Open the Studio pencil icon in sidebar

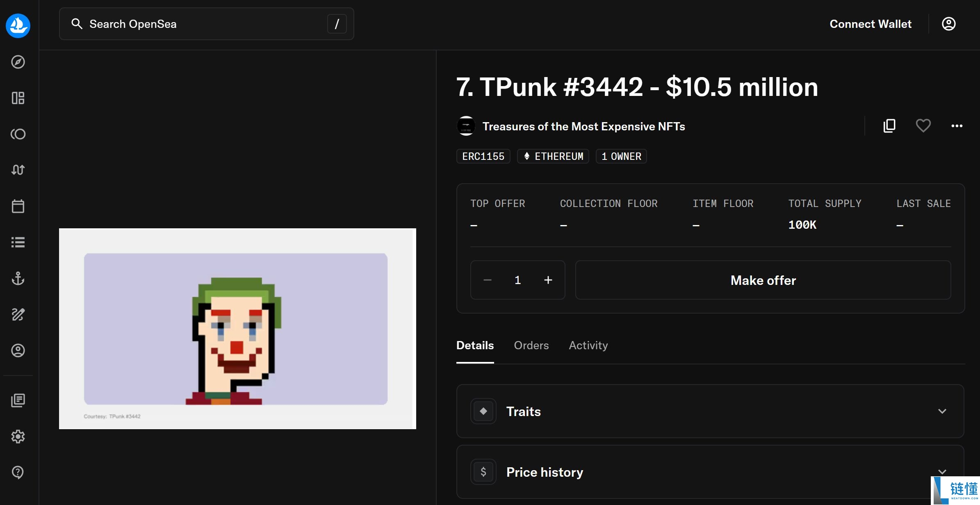18,314
